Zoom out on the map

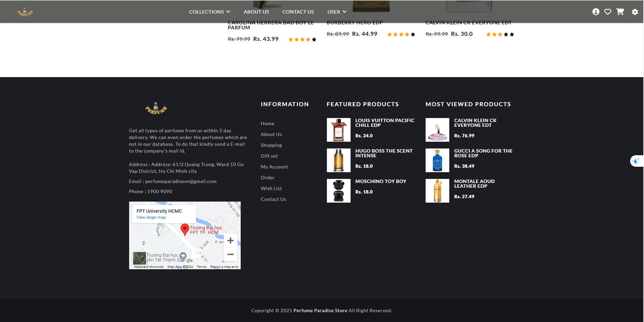tap(231, 254)
